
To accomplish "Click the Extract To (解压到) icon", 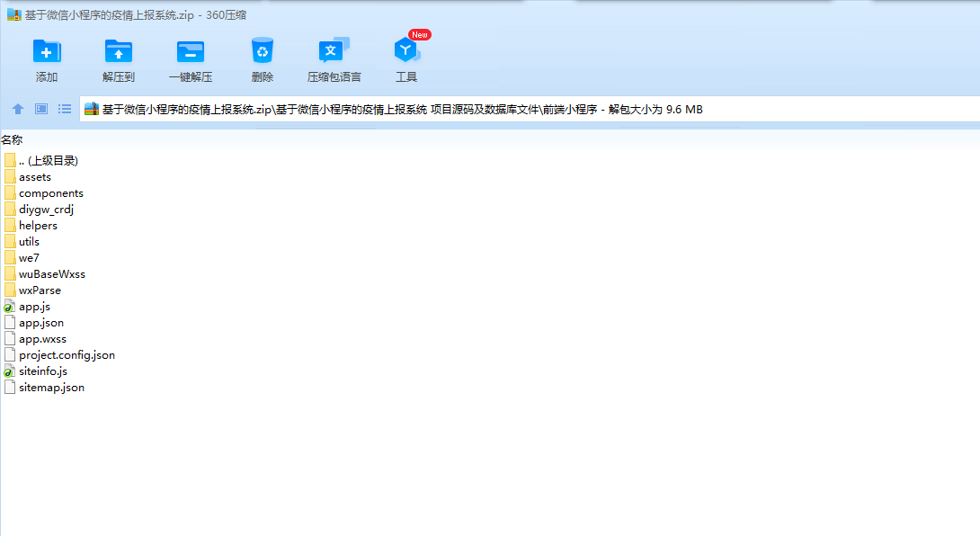I will (118, 51).
